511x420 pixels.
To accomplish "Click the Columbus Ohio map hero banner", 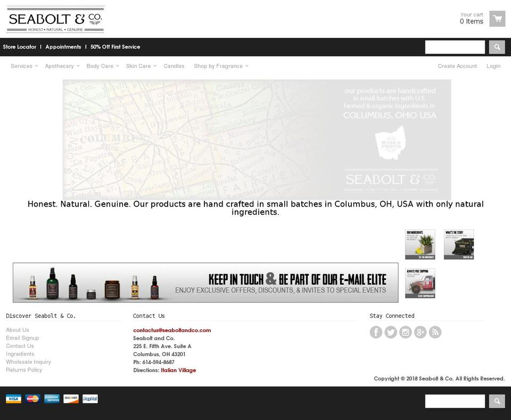I will (x=257, y=139).
